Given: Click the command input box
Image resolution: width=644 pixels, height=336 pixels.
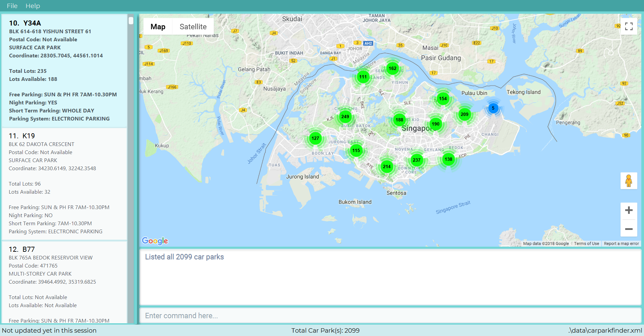Looking at the screenshot, I should coord(390,316).
